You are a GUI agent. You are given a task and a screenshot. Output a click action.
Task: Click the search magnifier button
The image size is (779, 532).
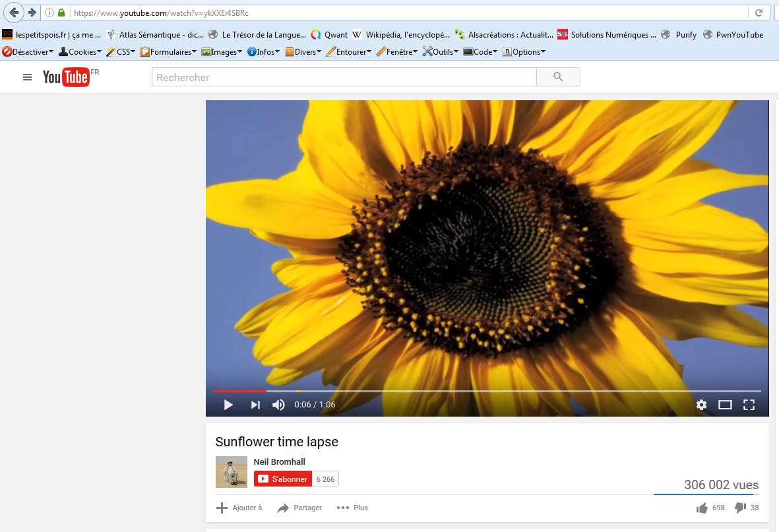(558, 77)
